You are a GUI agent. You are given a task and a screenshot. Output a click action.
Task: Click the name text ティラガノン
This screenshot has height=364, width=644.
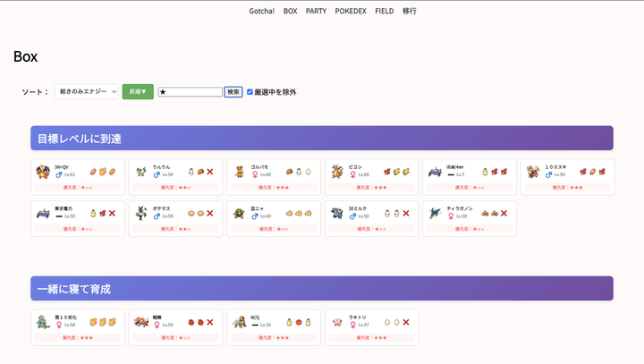coord(460,208)
